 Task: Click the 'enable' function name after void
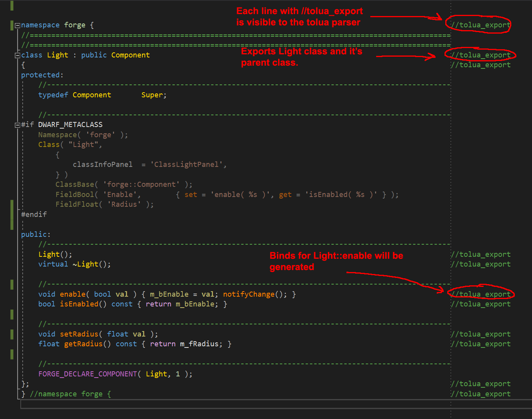73,294
